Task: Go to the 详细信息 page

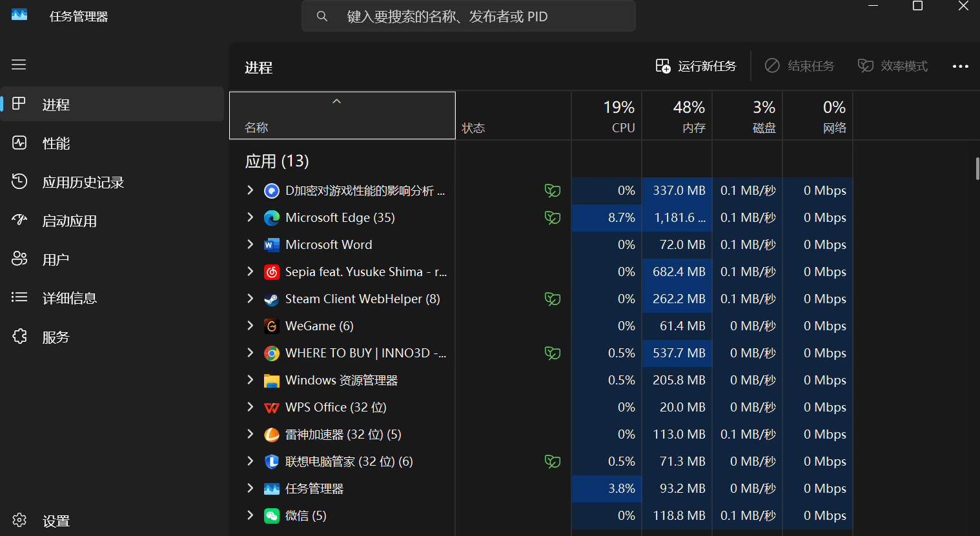Action: coord(69,298)
